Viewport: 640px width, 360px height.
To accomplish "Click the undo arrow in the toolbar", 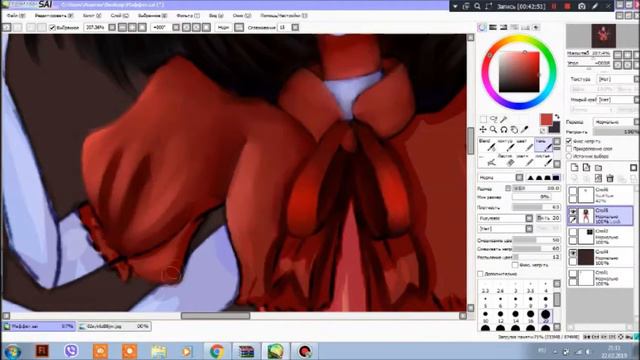I will click(7, 27).
